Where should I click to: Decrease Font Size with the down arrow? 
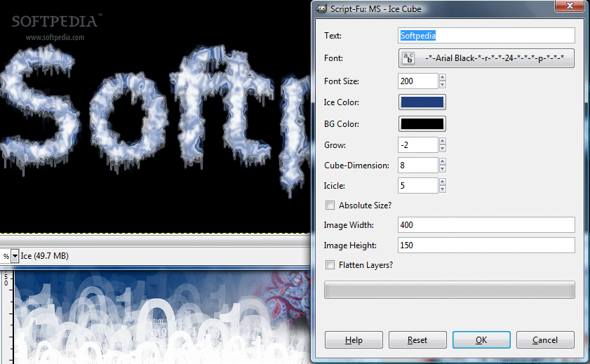(x=443, y=85)
